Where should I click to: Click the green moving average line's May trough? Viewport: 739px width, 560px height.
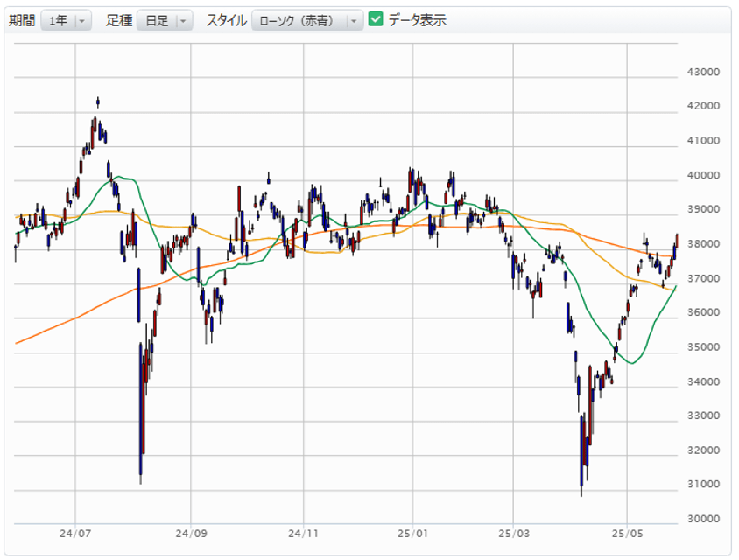633,362
